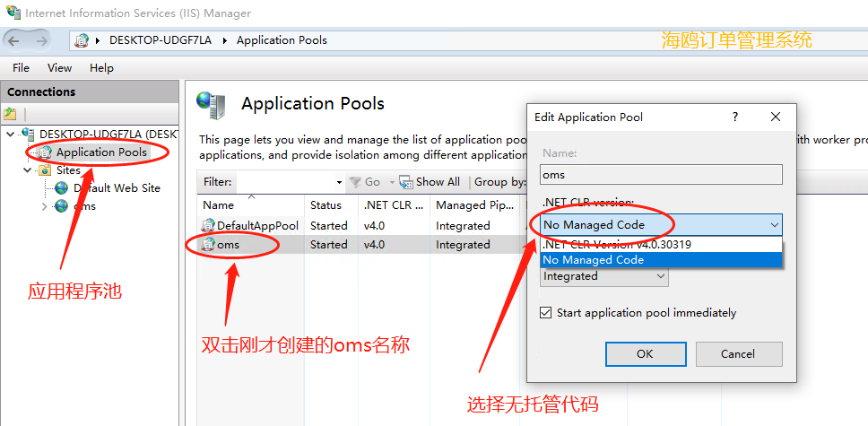868x426 pixels.
Task: Click the connect icon in Connections toolbar
Action: point(10,114)
